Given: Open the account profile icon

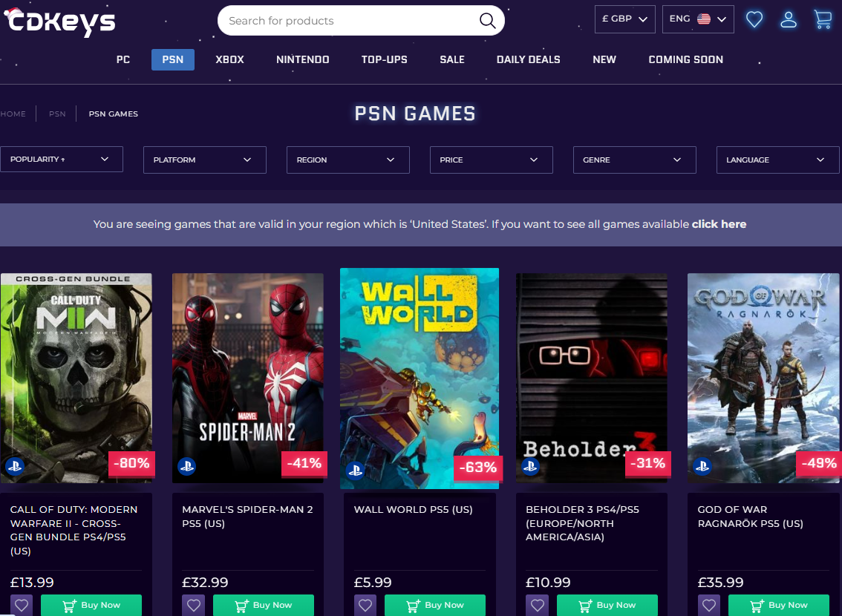Looking at the screenshot, I should tap(789, 20).
